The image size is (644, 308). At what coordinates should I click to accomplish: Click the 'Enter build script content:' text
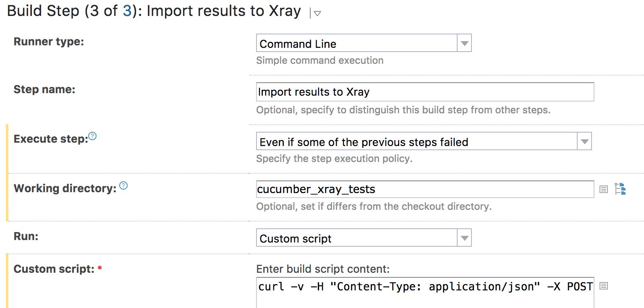323,269
